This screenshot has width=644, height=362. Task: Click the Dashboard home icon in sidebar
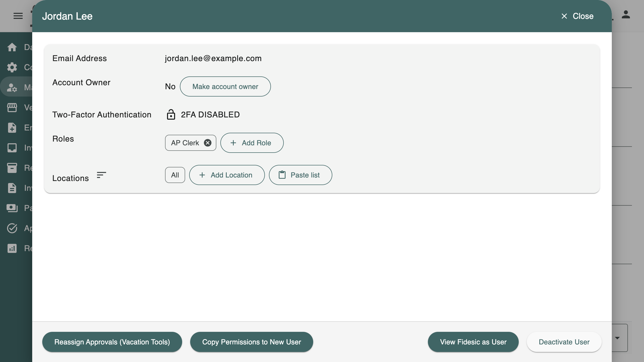pos(12,47)
